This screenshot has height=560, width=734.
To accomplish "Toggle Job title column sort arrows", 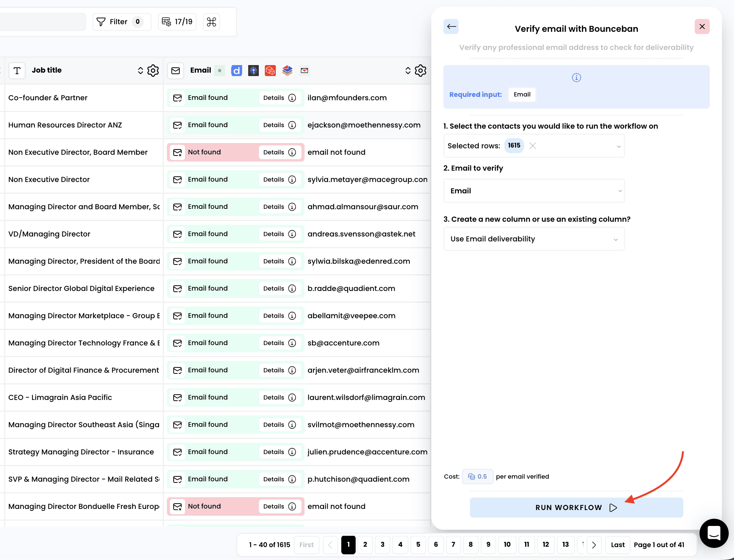I will 140,70.
